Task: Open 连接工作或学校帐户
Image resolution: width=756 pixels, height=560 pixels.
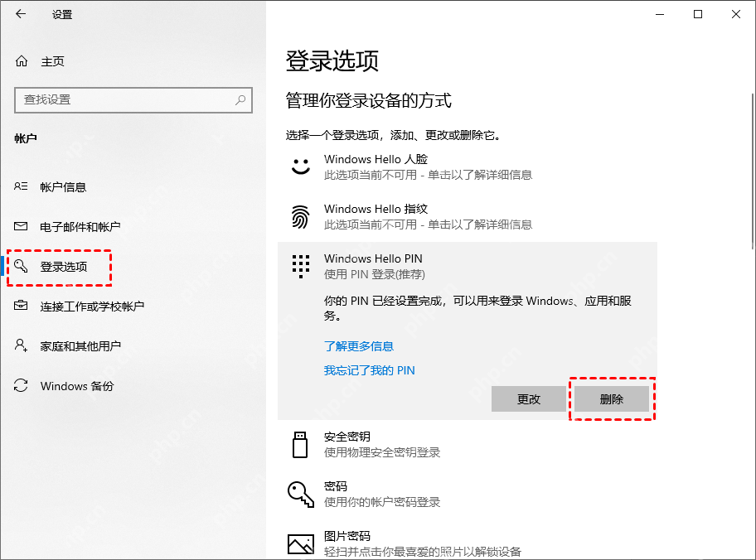Action: pos(92,306)
